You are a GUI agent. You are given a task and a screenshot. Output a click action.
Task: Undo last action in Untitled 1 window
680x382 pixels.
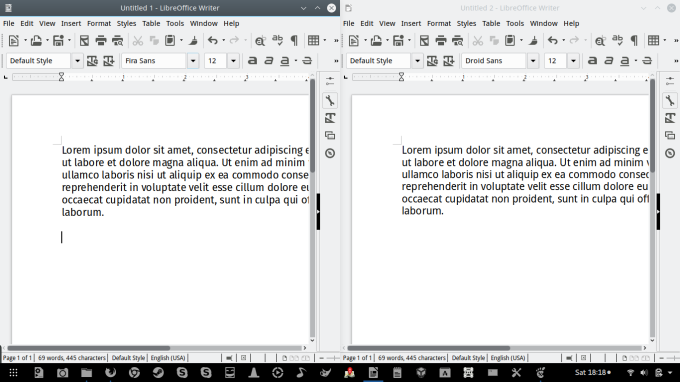coord(212,41)
